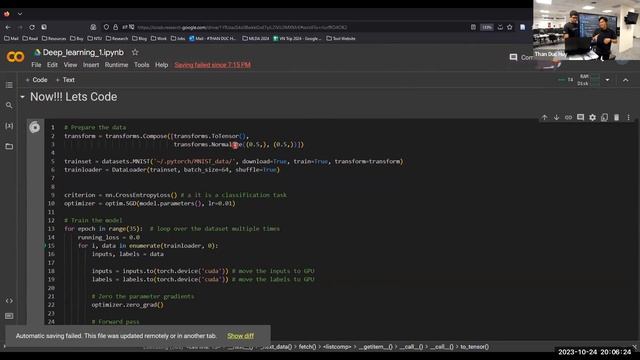Open the Files folder sidebar icon
The height and width of the screenshot is (360, 640).
[9, 146]
